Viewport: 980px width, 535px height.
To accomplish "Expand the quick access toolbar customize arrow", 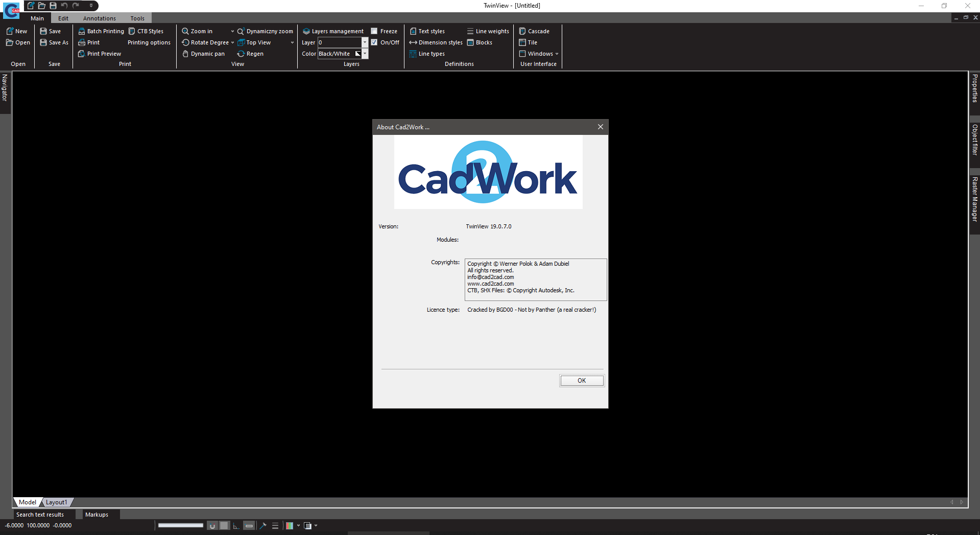I will [x=91, y=6].
